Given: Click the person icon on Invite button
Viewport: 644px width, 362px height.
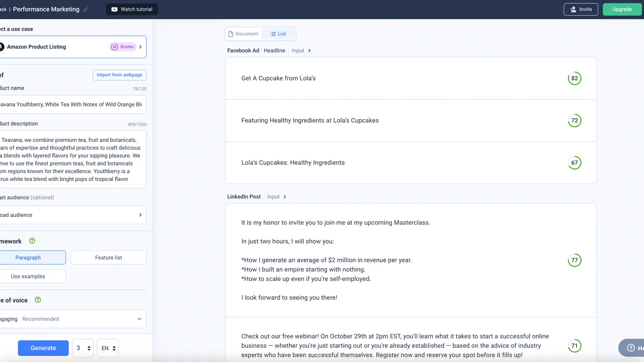Looking at the screenshot, I should (x=573, y=9).
